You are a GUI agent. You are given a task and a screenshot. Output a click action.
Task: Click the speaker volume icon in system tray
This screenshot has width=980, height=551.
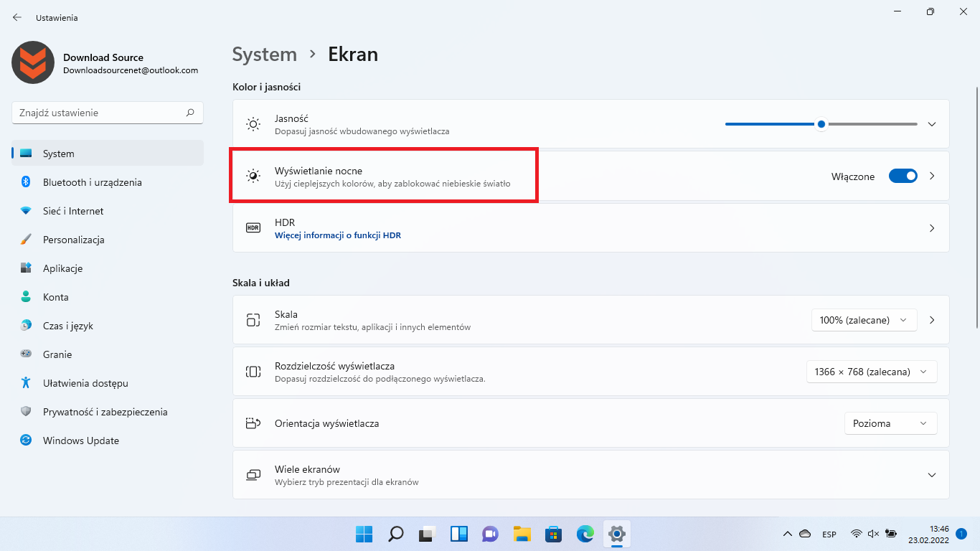(x=873, y=534)
